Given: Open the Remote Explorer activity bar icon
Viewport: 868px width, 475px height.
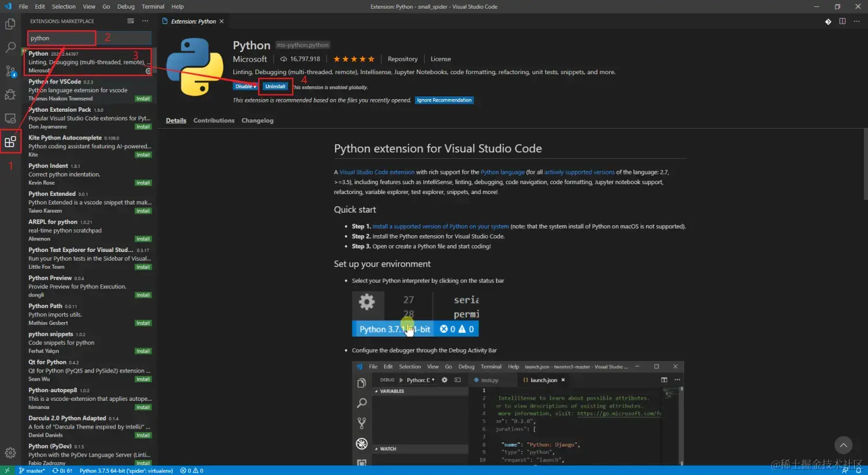Looking at the screenshot, I should (10, 118).
